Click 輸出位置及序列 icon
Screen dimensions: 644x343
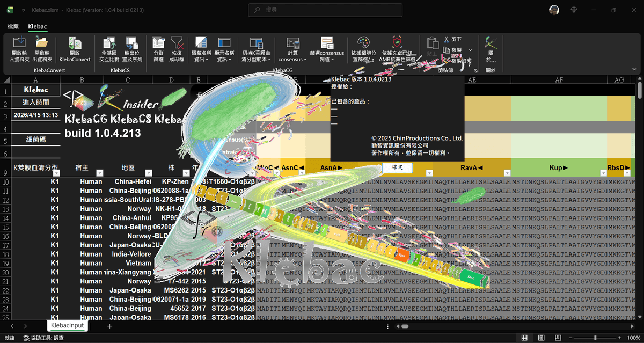point(132,43)
